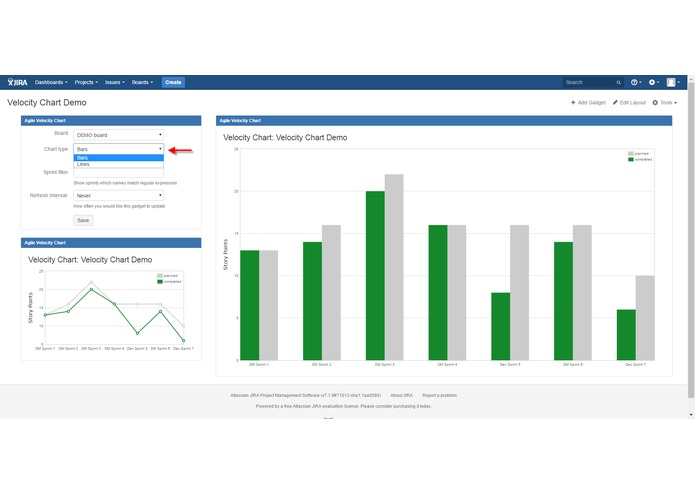Click the 'Show sprints which names match' hint text
Viewport: 695px width, 494px height.
pos(125,183)
